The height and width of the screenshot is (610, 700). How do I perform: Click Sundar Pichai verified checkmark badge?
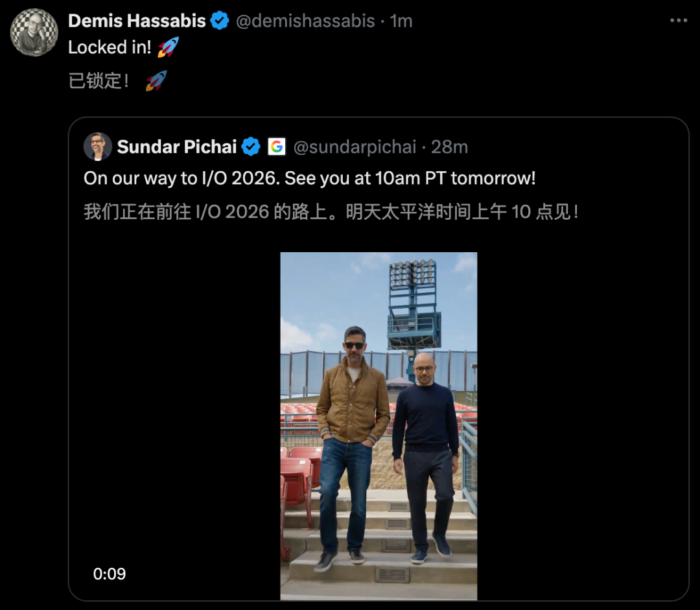click(x=251, y=147)
